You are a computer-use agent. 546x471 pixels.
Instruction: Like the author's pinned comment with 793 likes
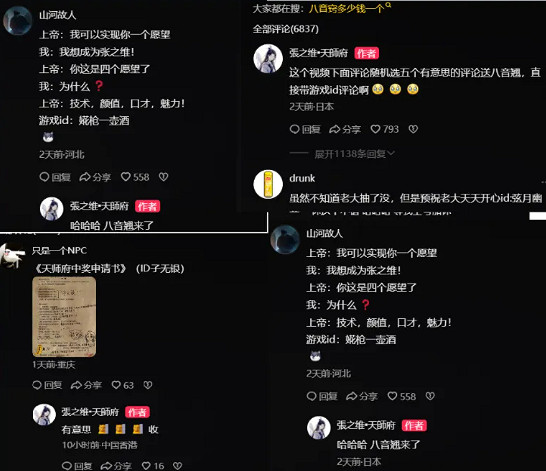(x=384, y=129)
